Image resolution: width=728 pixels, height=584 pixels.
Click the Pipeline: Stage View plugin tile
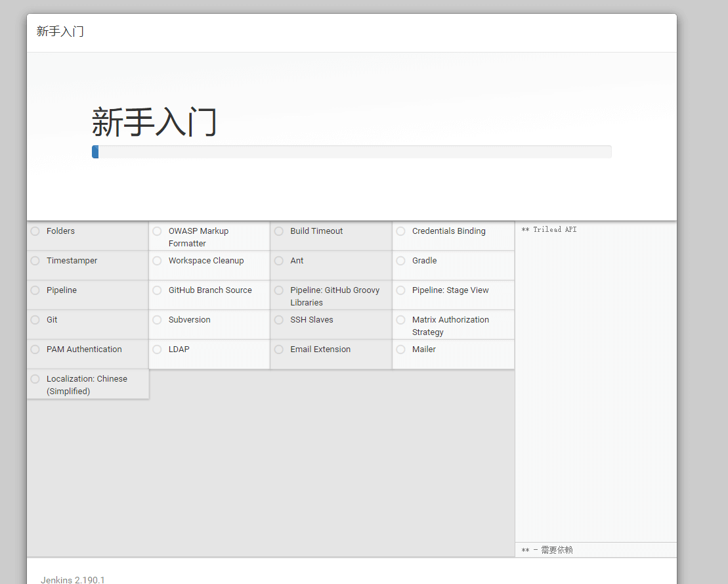pyautogui.click(x=453, y=295)
